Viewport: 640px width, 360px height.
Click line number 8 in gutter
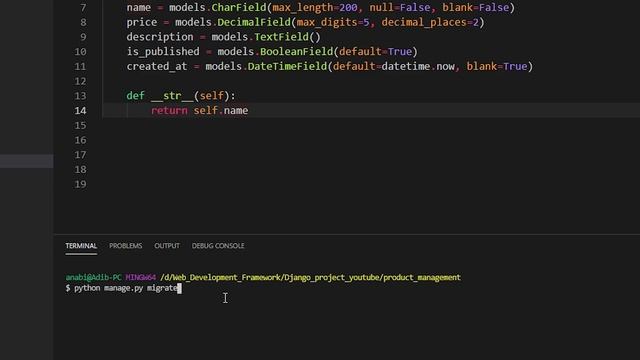[x=83, y=22]
